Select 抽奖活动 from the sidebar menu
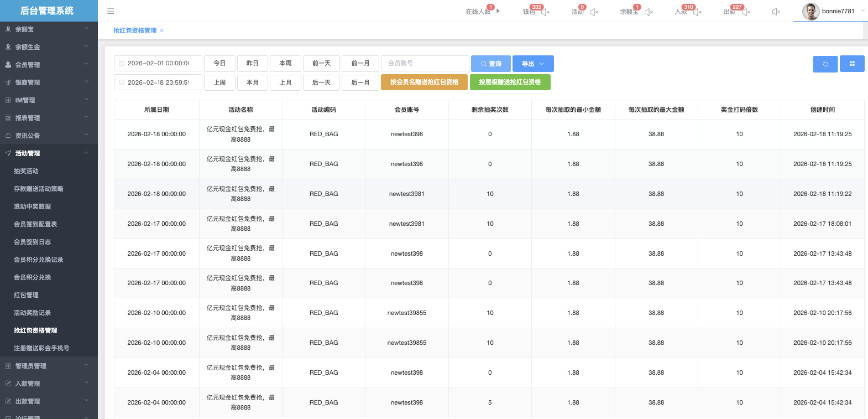This screenshot has height=419, width=868. 26,171
